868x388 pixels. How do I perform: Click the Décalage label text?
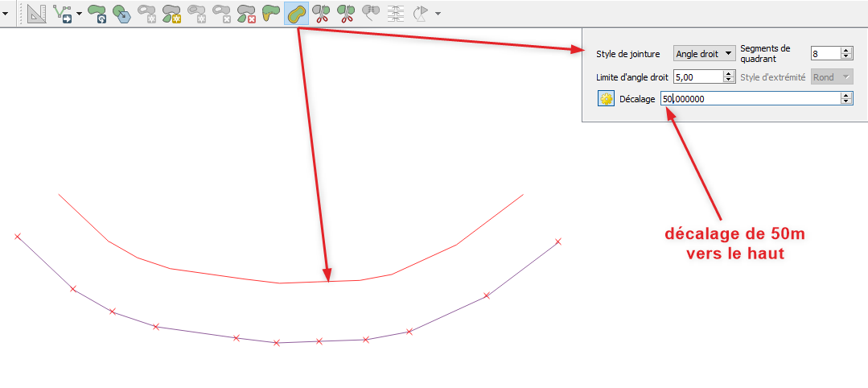638,99
